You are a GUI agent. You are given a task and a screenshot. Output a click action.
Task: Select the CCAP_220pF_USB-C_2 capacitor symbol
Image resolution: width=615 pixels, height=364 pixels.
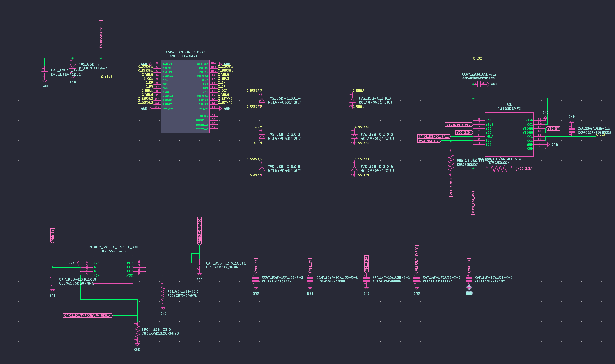click(479, 84)
